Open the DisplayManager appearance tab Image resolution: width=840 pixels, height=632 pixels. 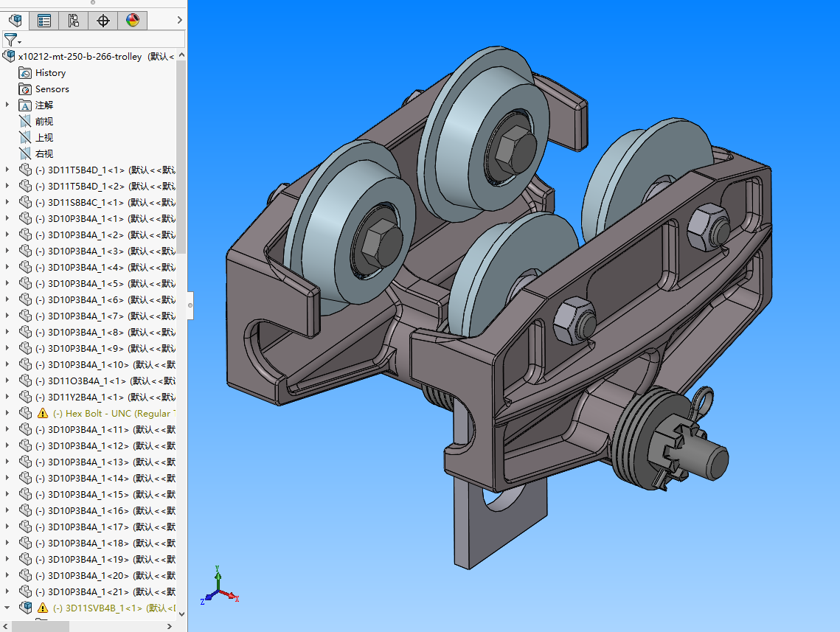tap(132, 21)
